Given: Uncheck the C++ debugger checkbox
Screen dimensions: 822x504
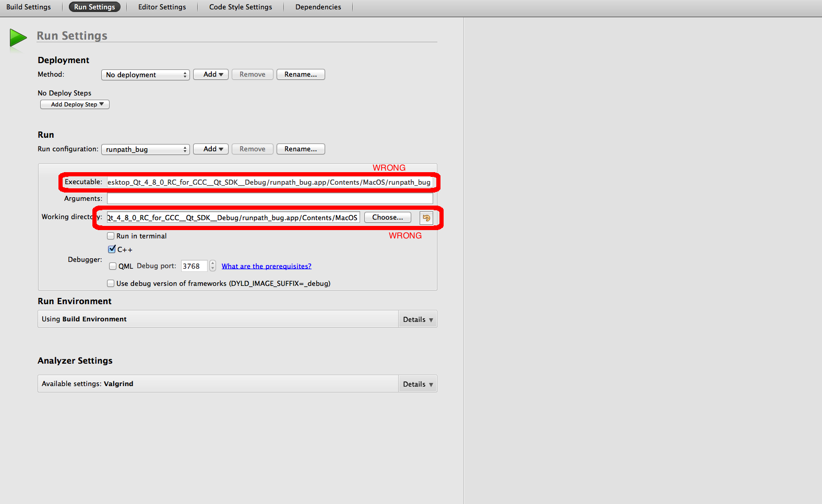Looking at the screenshot, I should point(112,249).
